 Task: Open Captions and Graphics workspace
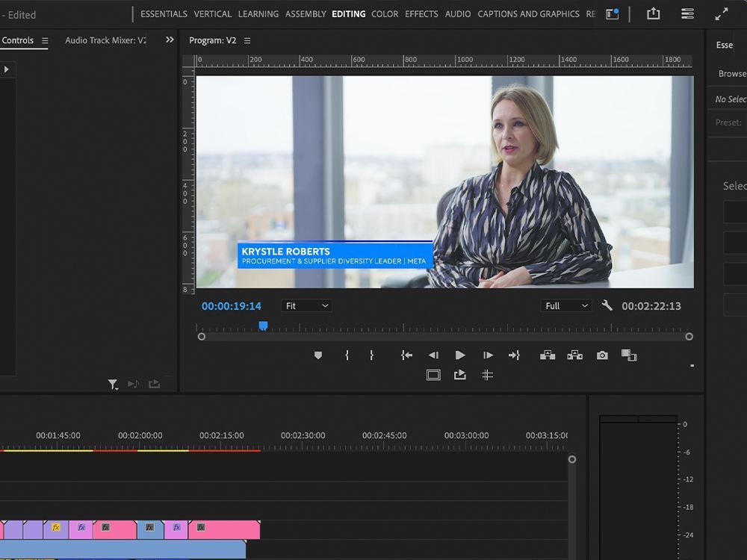(x=528, y=13)
